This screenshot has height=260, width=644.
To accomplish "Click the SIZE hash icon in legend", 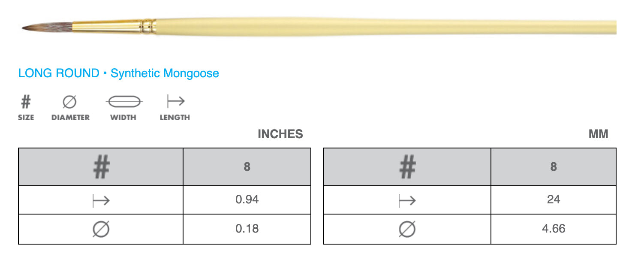I will point(26,103).
